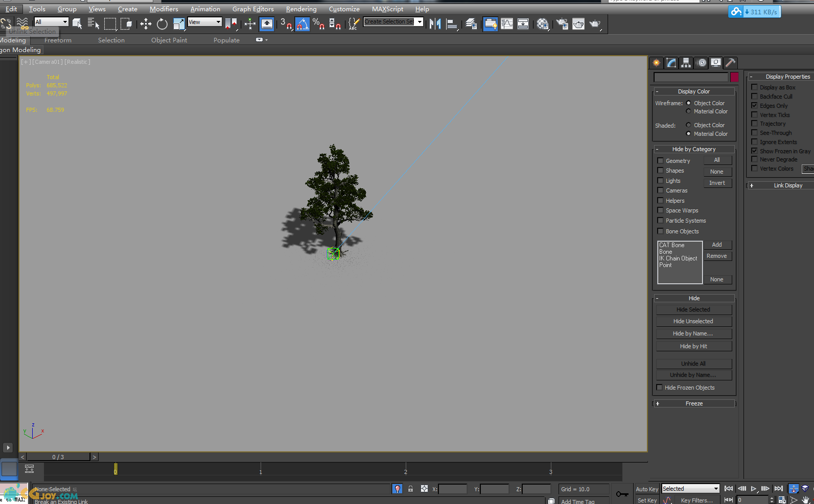This screenshot has width=814, height=504.
Task: Toggle Hide Frozen Objects checkbox
Action: pos(660,388)
